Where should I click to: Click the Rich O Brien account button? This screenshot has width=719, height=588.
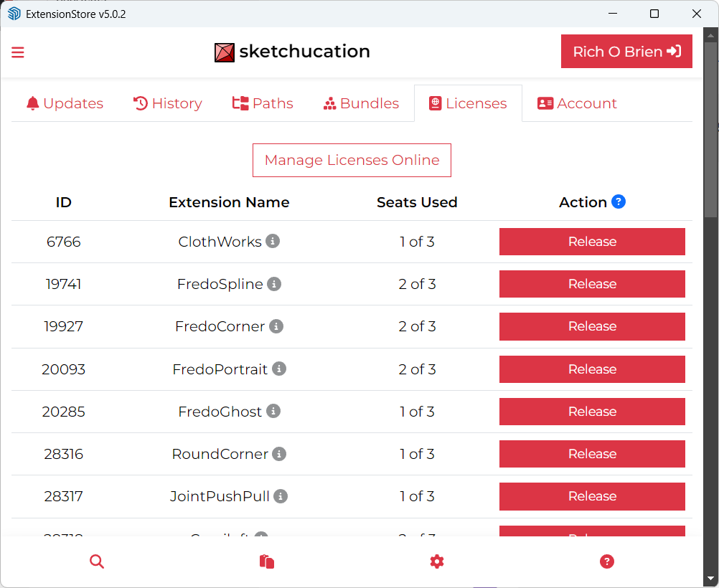(x=626, y=52)
